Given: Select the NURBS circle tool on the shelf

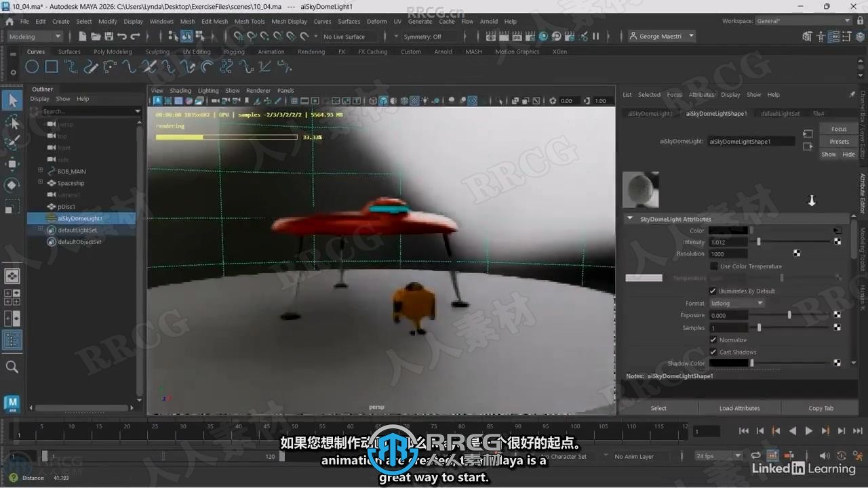Looking at the screenshot, I should coord(32,66).
